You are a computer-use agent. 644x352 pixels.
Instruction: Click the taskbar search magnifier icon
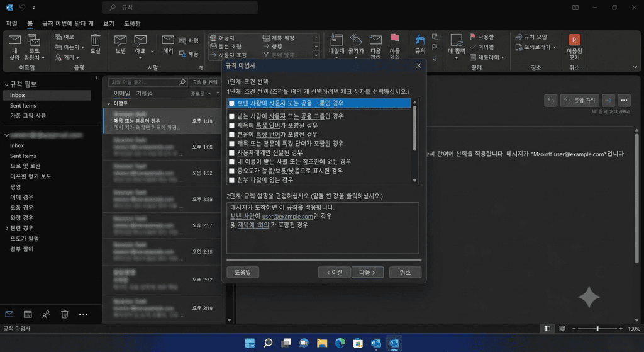[268, 343]
